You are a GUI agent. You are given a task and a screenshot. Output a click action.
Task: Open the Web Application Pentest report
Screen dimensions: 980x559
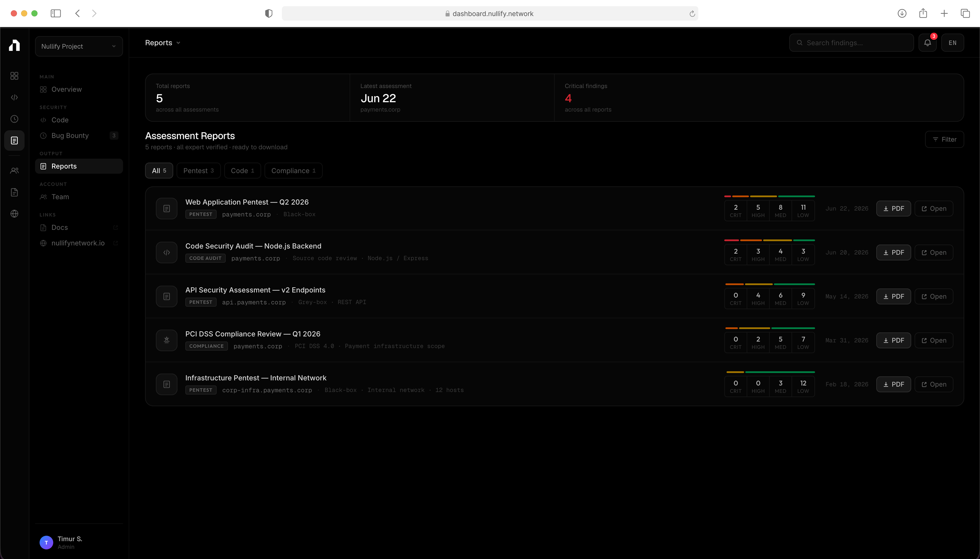(x=934, y=209)
